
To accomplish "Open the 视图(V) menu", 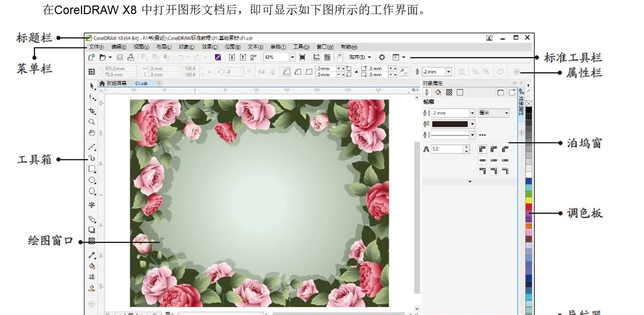I will coord(141,47).
